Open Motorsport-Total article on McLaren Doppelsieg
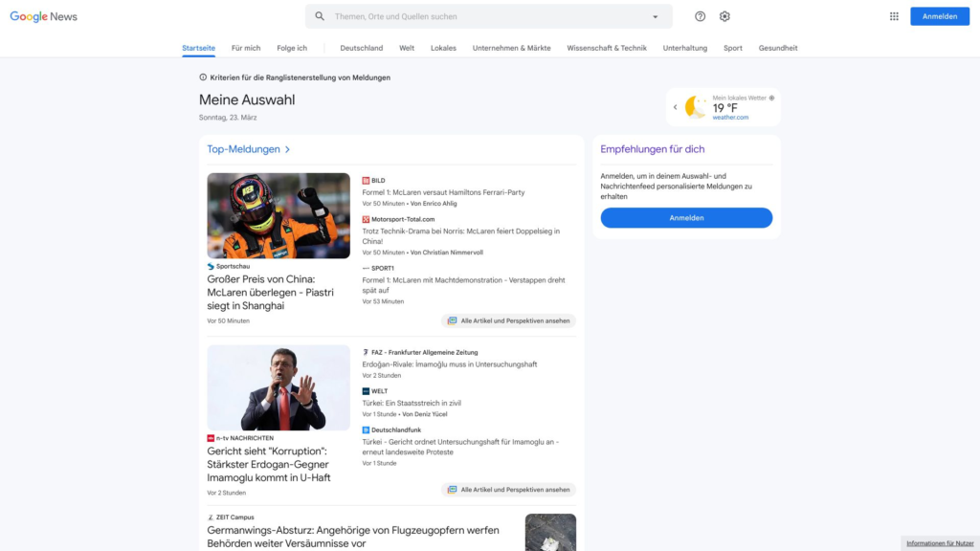 (460, 236)
